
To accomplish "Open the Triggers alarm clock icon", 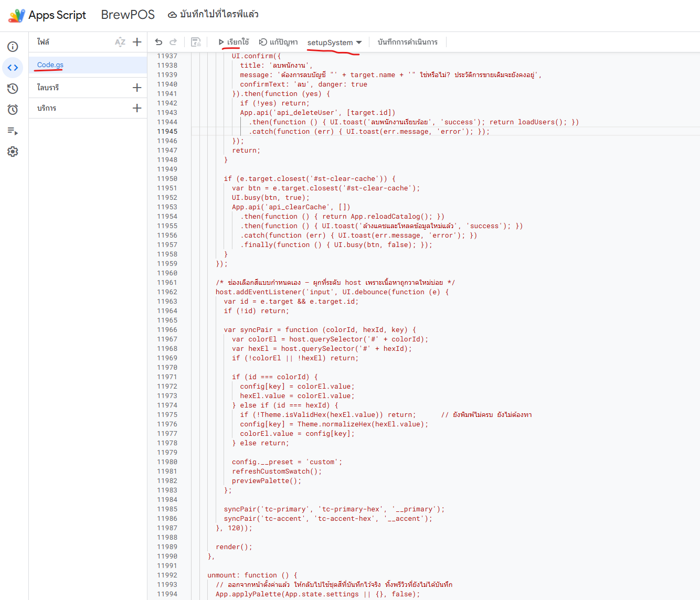I will (13, 110).
